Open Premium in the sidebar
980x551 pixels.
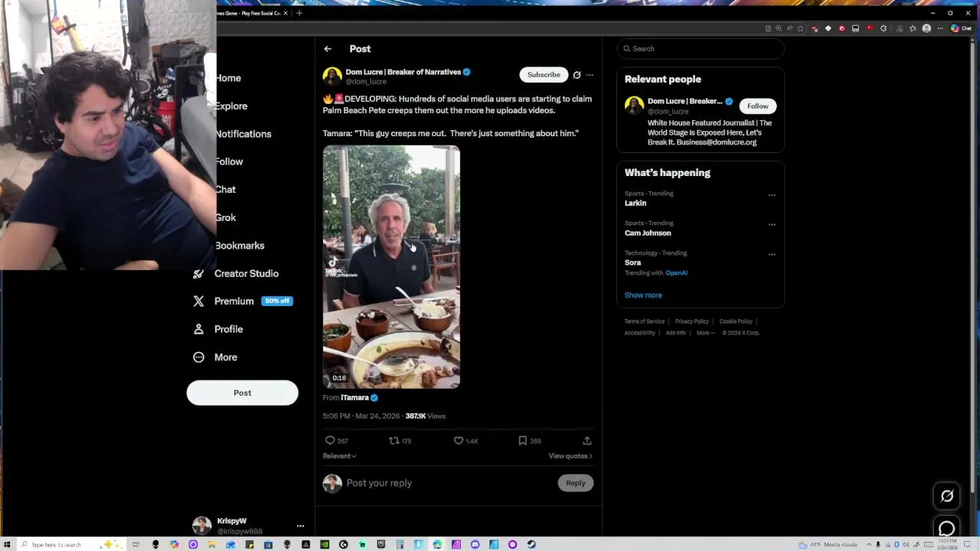point(242,302)
